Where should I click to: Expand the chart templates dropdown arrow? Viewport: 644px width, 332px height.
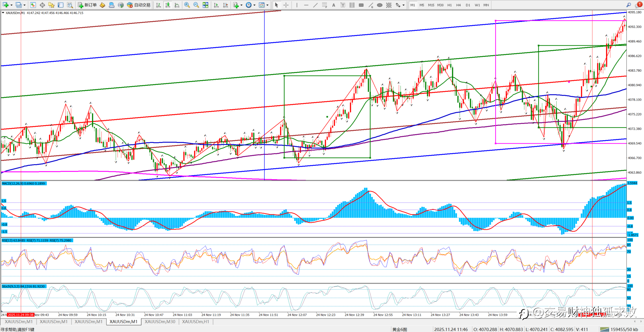[x=267, y=5]
